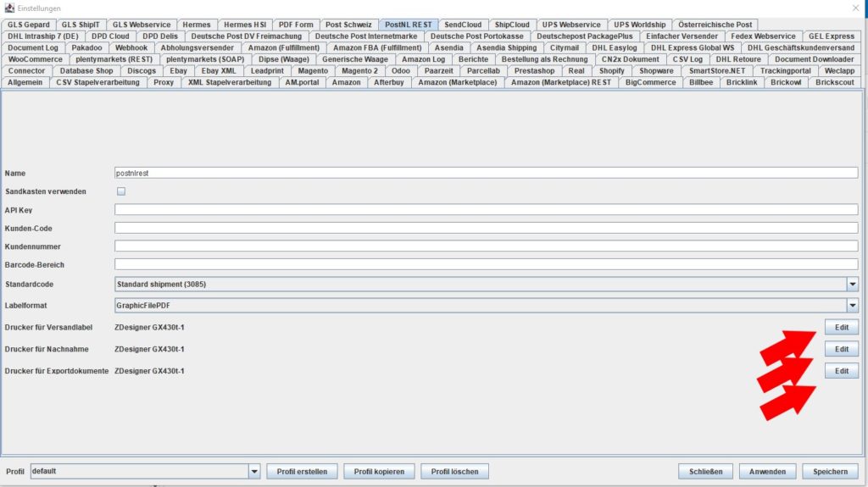The image size is (868, 487).
Task: Open the Shopify tab
Action: pyautogui.click(x=612, y=71)
